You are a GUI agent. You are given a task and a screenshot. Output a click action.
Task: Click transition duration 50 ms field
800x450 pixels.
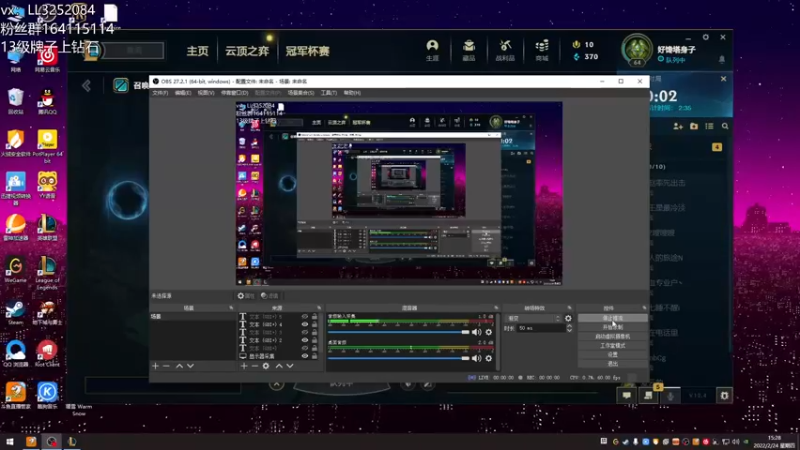(x=541, y=328)
